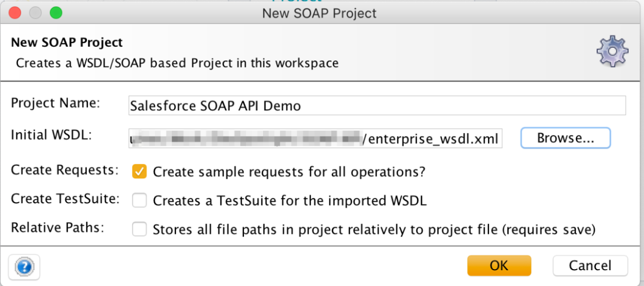Confirm the dialog with the OK button

point(498,265)
